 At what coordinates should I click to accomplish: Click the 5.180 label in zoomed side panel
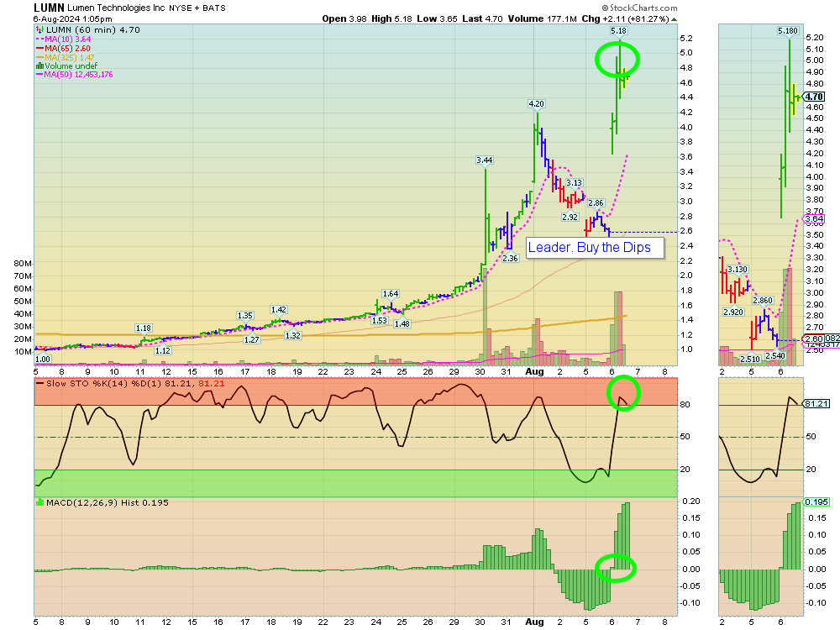(788, 31)
